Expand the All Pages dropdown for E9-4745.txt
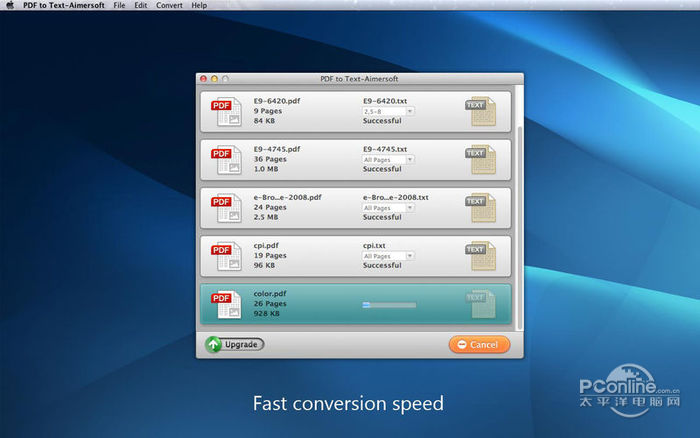This screenshot has width=700, height=438. tap(388, 159)
